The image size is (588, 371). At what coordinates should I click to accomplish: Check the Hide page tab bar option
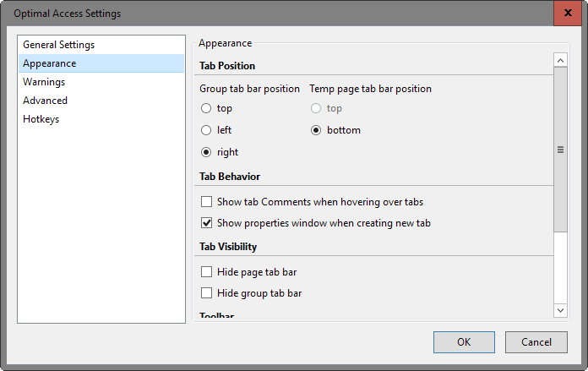[206, 272]
